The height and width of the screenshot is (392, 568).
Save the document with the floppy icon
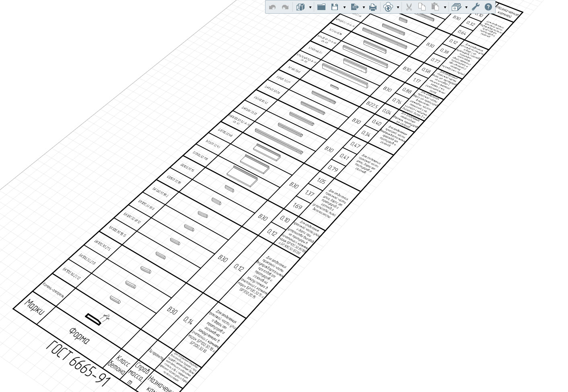click(335, 7)
